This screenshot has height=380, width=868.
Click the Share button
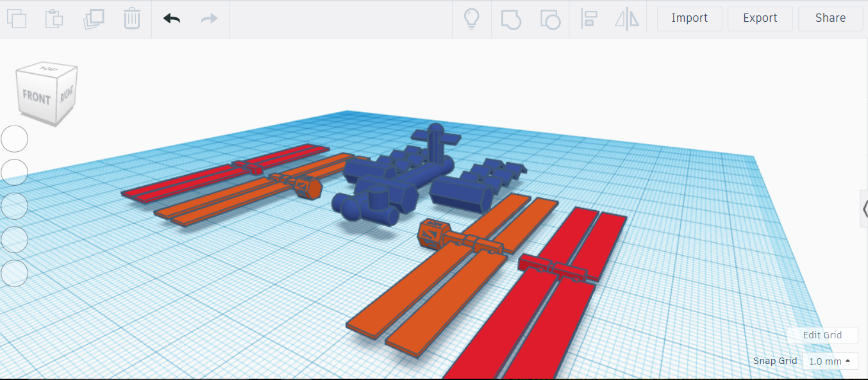click(x=831, y=19)
